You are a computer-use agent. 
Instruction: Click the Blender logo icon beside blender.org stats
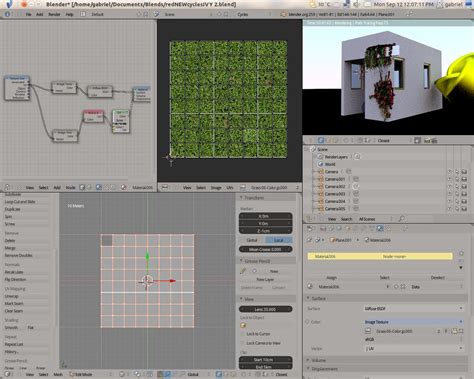click(x=283, y=14)
